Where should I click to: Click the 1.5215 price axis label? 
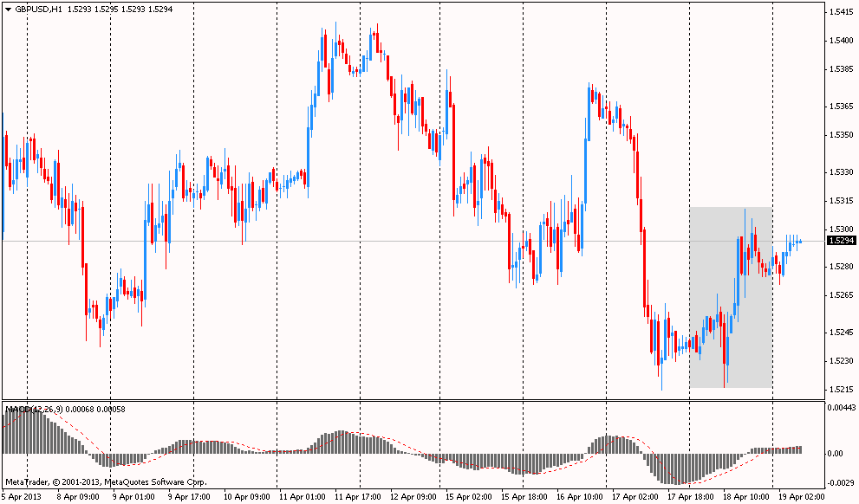[x=839, y=389]
